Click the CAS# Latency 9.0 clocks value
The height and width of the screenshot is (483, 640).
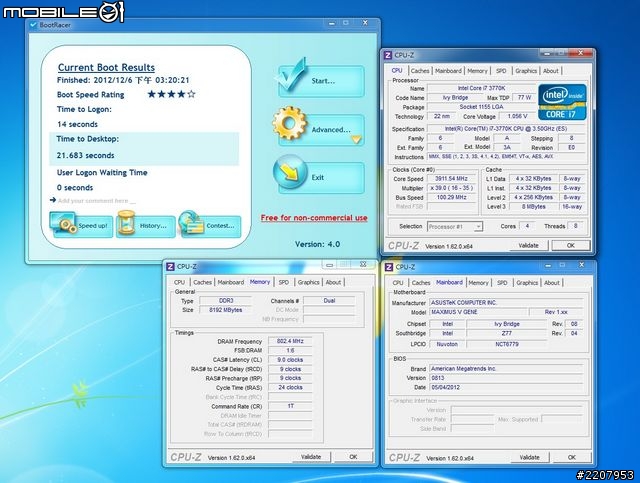point(290,360)
